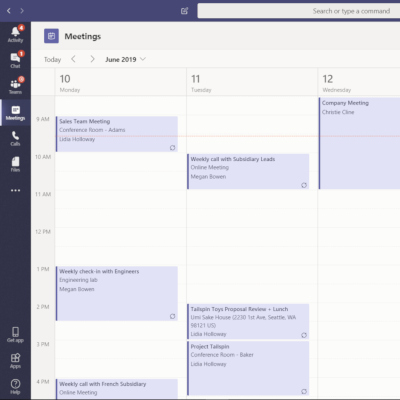Viewport: 400px width, 400px height.
Task: Show next week with right chevron
Action: (92, 59)
